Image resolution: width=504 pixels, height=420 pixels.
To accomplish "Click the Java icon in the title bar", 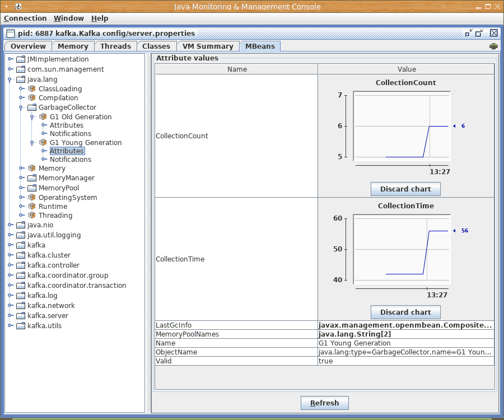I will [x=19, y=7].
